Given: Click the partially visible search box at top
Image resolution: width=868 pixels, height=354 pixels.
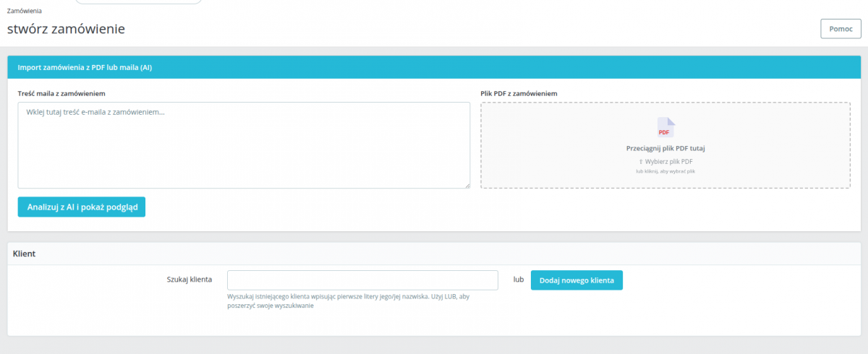Looking at the screenshot, I should click(139, 2).
